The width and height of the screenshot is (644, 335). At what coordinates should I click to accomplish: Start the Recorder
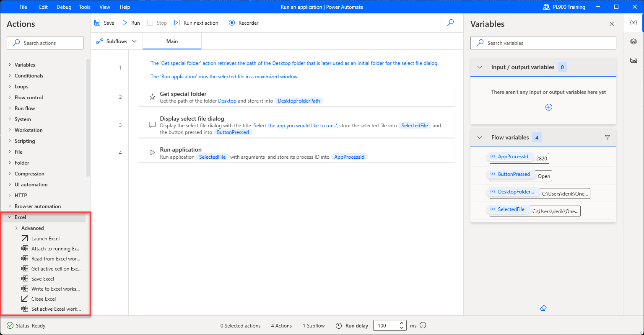tap(244, 23)
